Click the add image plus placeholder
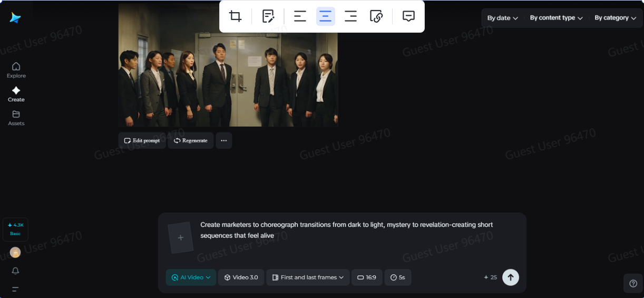The image size is (644, 298). coord(180,238)
